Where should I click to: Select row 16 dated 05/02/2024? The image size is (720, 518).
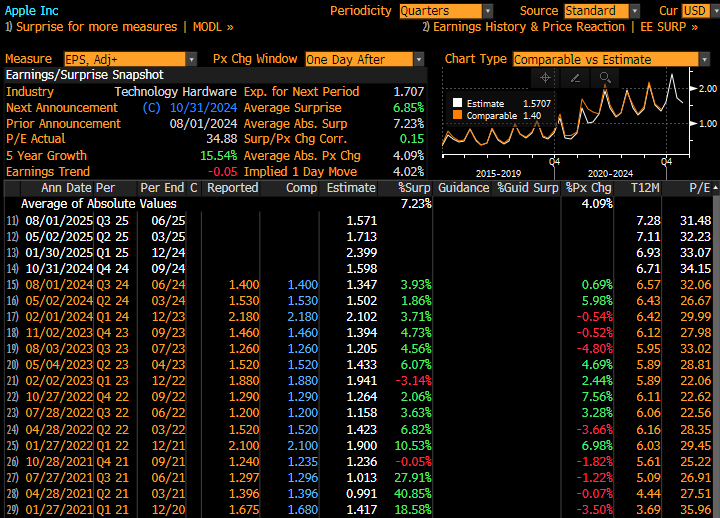(359, 301)
